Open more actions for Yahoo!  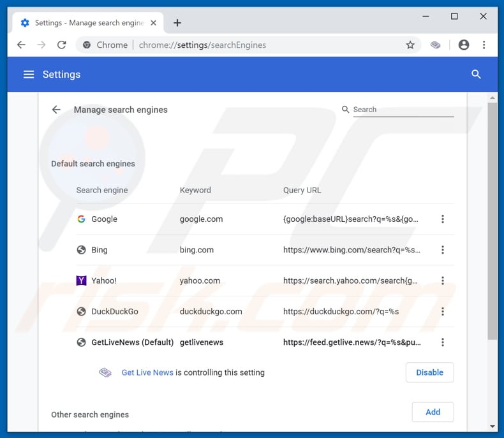coord(443,281)
